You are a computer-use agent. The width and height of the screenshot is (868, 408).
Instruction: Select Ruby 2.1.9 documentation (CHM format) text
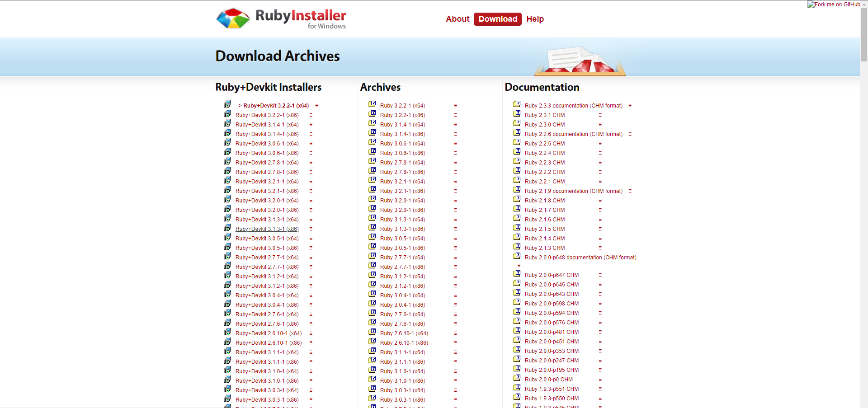573,191
